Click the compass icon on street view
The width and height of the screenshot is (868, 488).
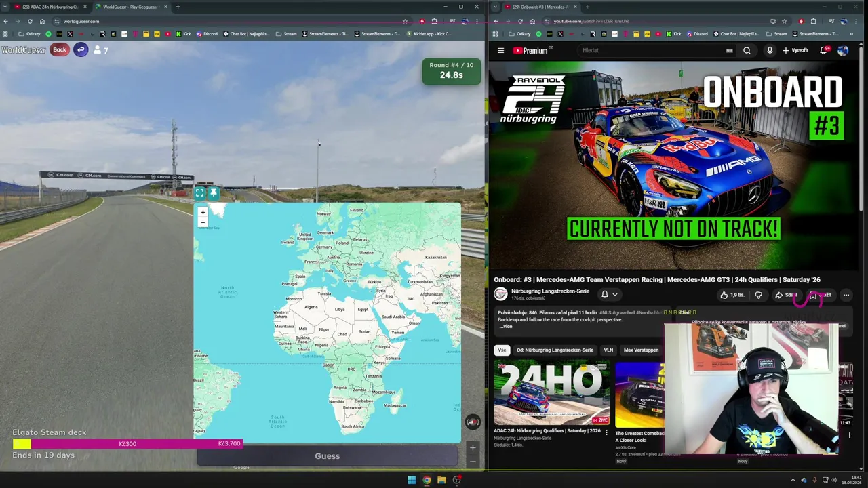(473, 422)
